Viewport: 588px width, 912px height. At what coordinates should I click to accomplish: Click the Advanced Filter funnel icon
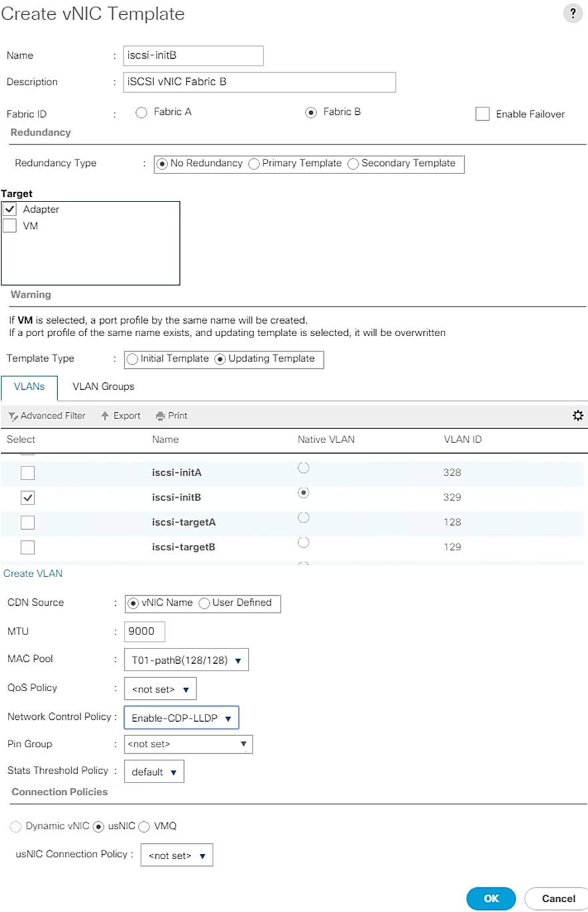tap(13, 416)
